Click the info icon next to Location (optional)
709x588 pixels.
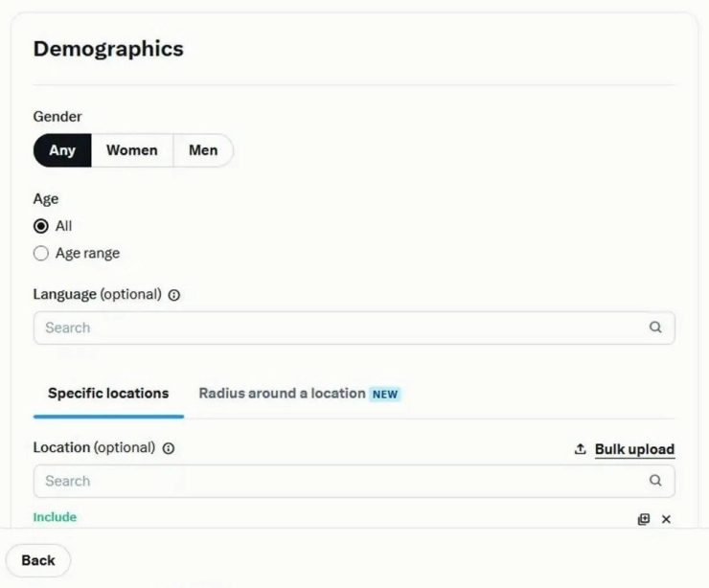tap(169, 448)
